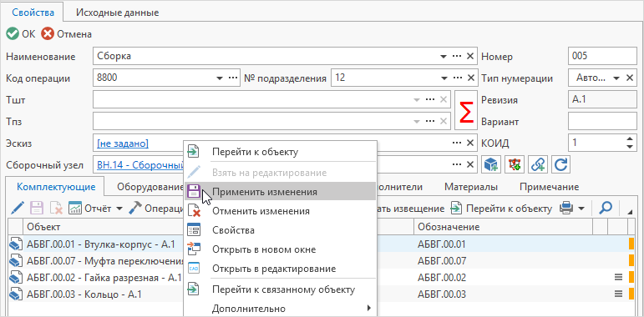Open the printer icon in the toolbar
This screenshot has width=644, height=317.
pos(566,209)
